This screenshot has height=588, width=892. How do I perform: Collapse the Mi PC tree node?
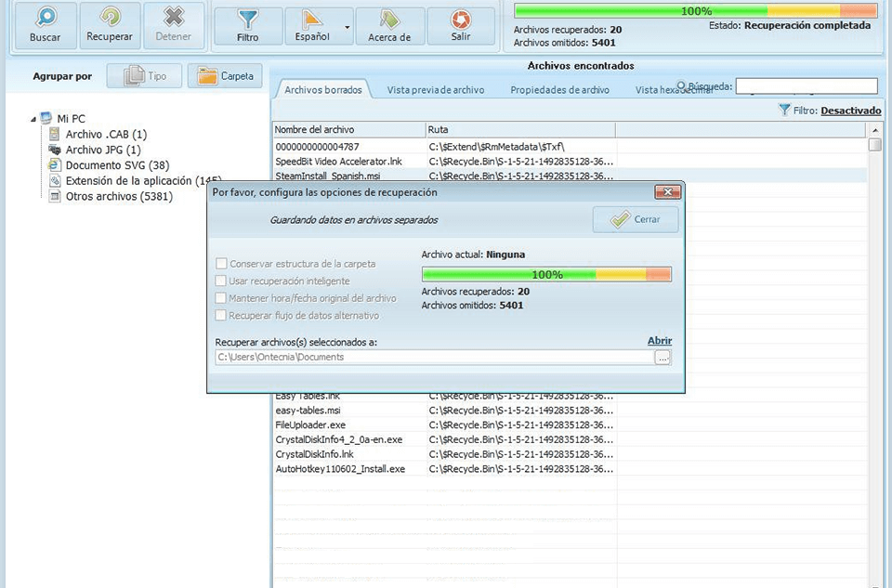pyautogui.click(x=35, y=119)
